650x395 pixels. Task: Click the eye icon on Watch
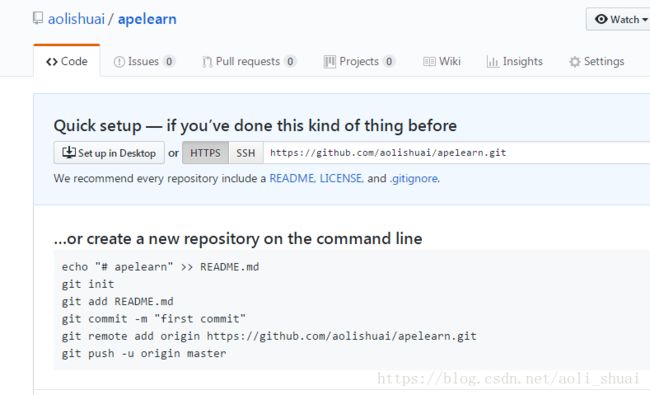tap(601, 19)
